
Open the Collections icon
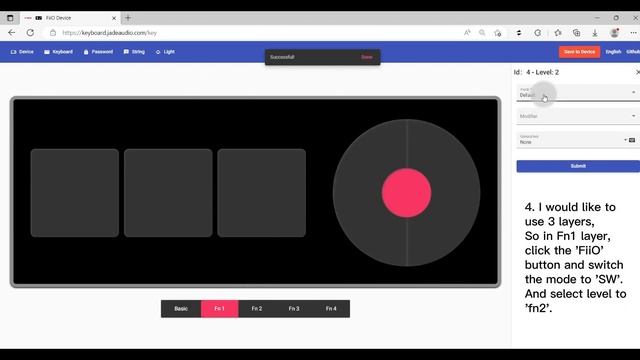click(576, 33)
